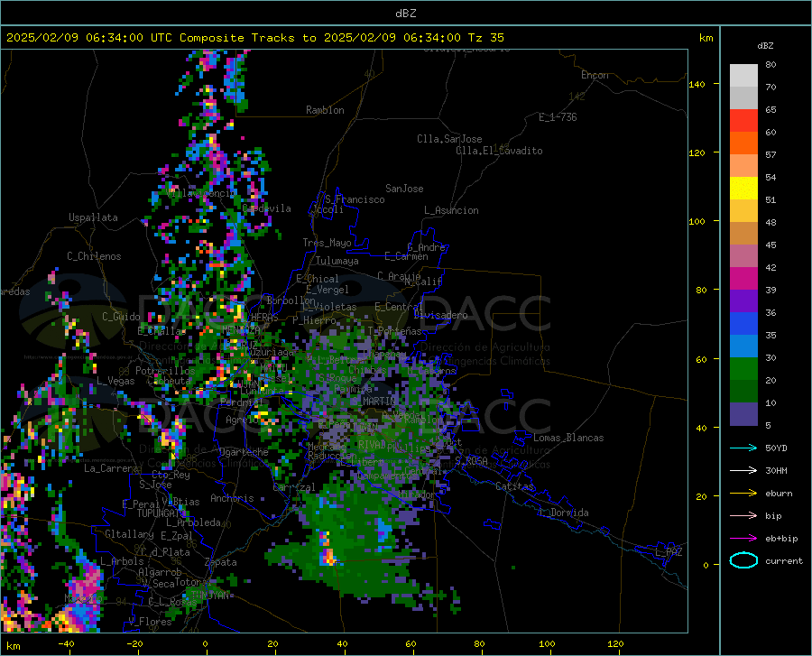This screenshot has width=812, height=656.
Task: Click the white 30HM arrow in legend
Action: click(x=743, y=470)
